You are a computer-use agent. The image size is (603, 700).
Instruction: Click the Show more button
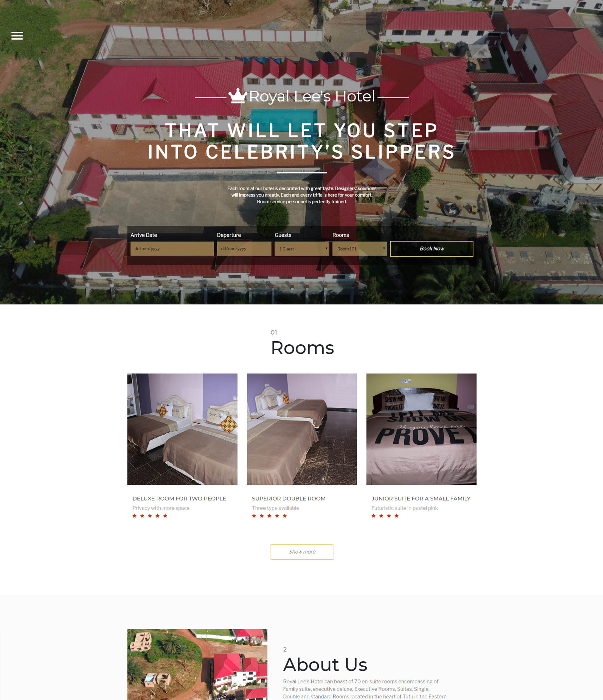click(x=302, y=552)
